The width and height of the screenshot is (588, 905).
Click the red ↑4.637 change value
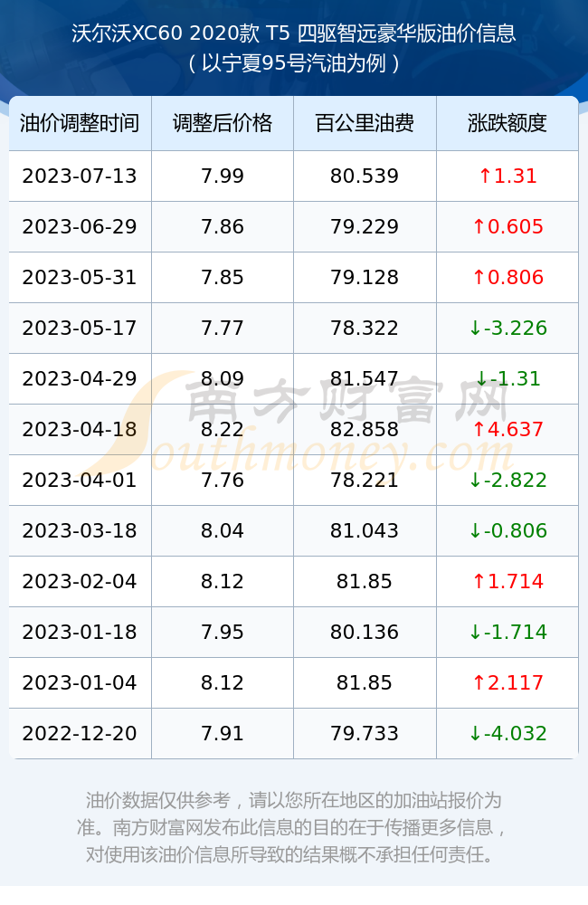507,429
